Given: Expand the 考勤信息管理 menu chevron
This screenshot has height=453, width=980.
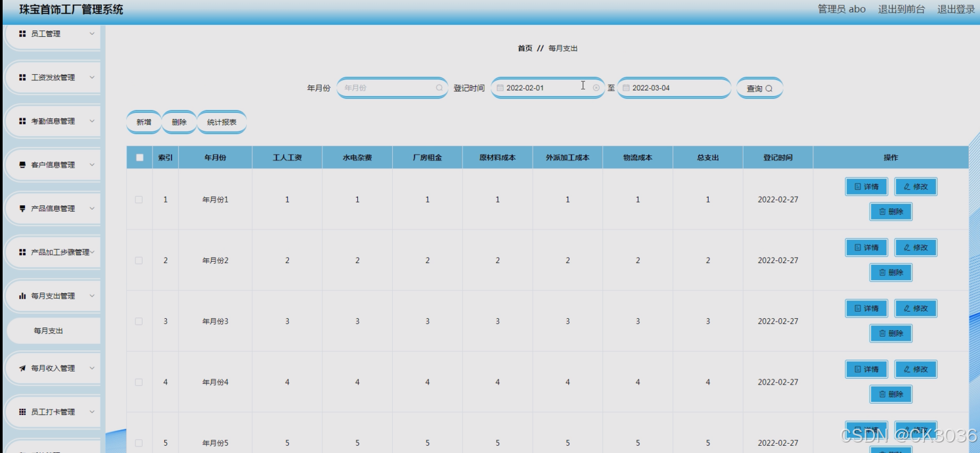Looking at the screenshot, I should [x=91, y=121].
